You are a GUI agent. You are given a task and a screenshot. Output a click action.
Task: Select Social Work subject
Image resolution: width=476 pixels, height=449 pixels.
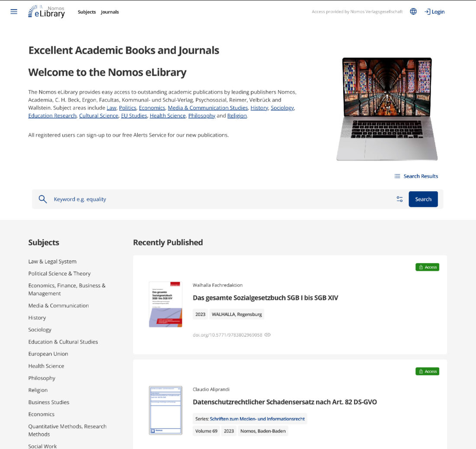42,446
